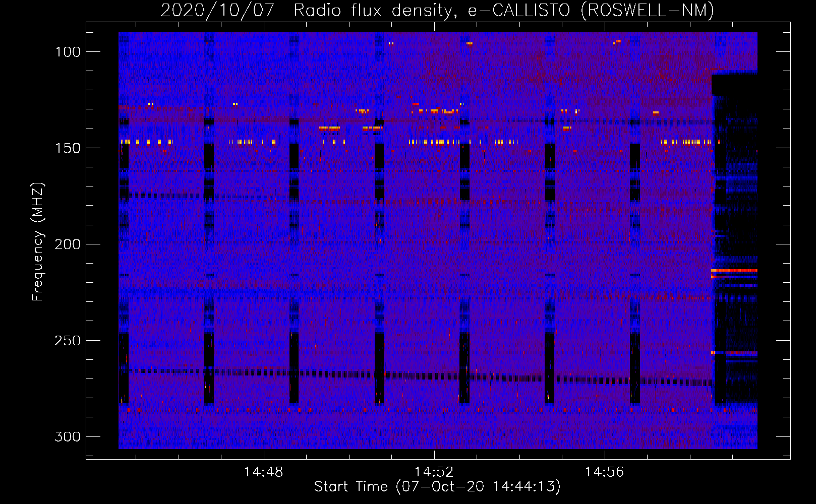The width and height of the screenshot is (816, 504).
Task: Click the '14:48' time tick label
Action: coord(264,472)
